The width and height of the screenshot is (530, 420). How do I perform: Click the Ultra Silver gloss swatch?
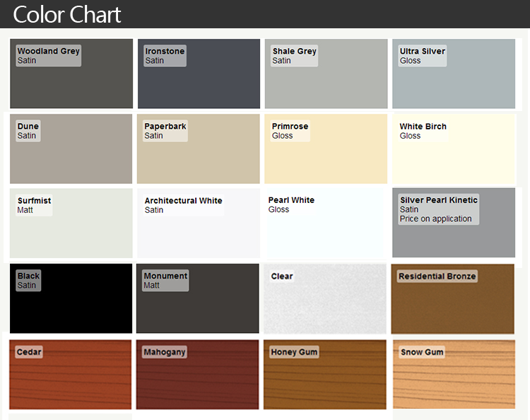point(454,74)
